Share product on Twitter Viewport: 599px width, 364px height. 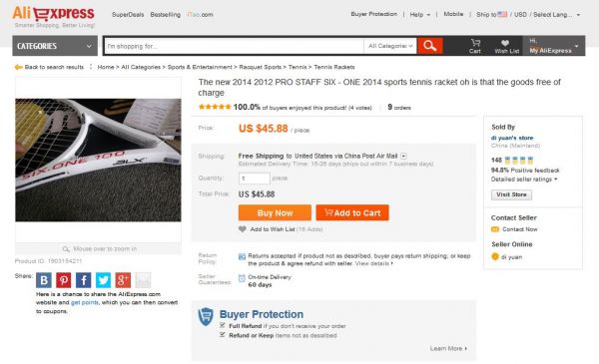[103, 280]
